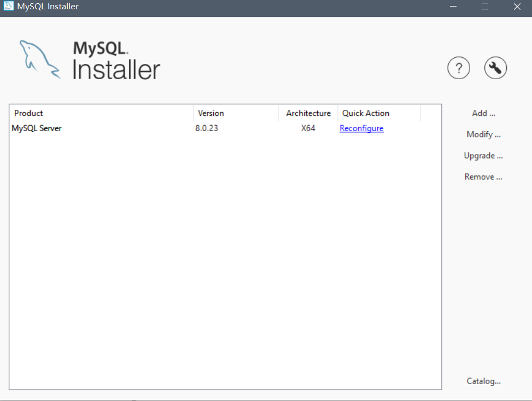Sort by the Version column header

click(236, 113)
